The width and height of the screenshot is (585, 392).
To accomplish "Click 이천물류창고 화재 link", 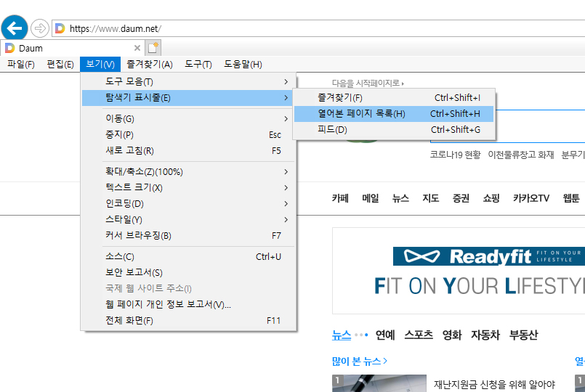I will [x=521, y=155].
